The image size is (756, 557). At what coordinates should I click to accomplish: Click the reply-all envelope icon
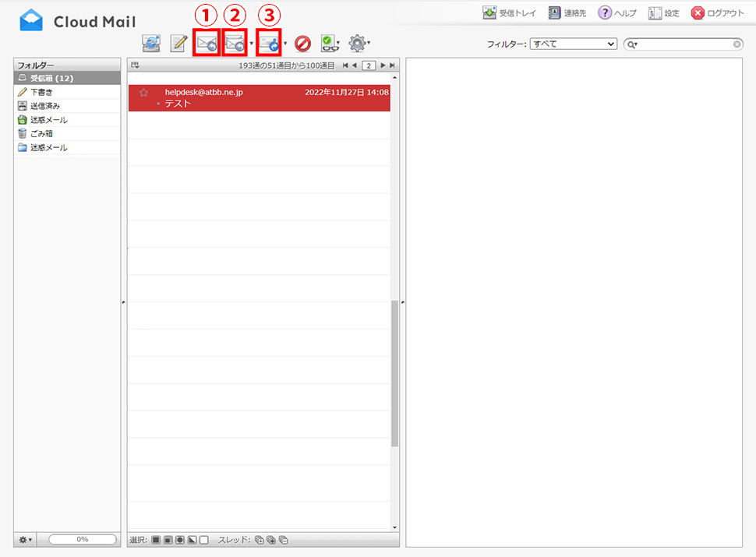pyautogui.click(x=234, y=44)
